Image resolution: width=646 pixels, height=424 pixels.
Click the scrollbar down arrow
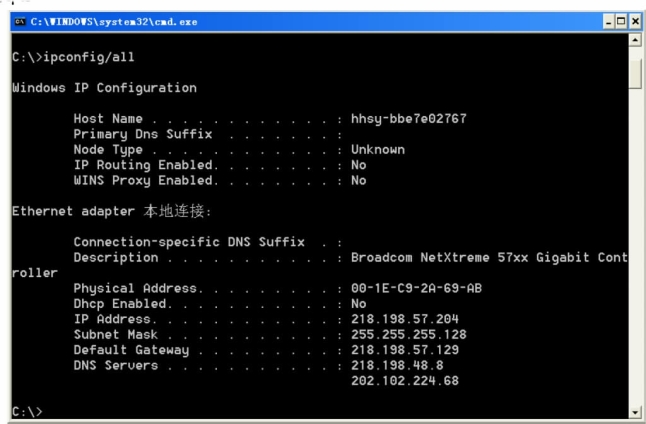[635, 412]
